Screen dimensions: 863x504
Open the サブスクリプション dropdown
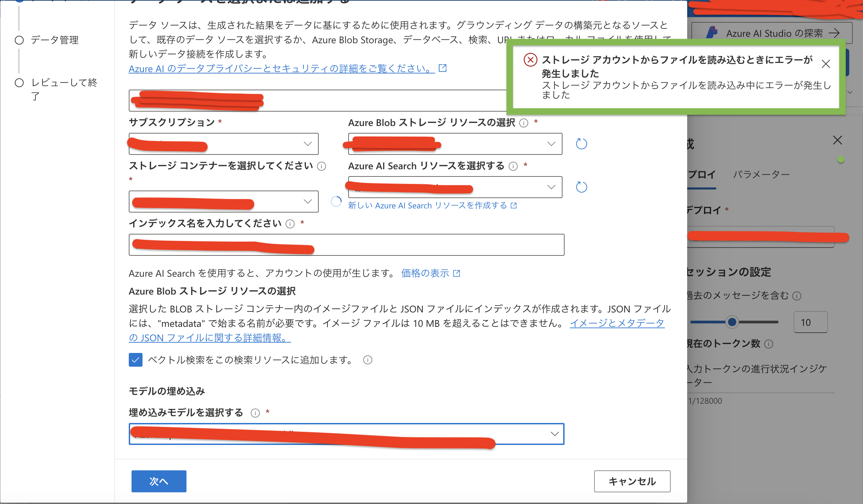(x=224, y=144)
